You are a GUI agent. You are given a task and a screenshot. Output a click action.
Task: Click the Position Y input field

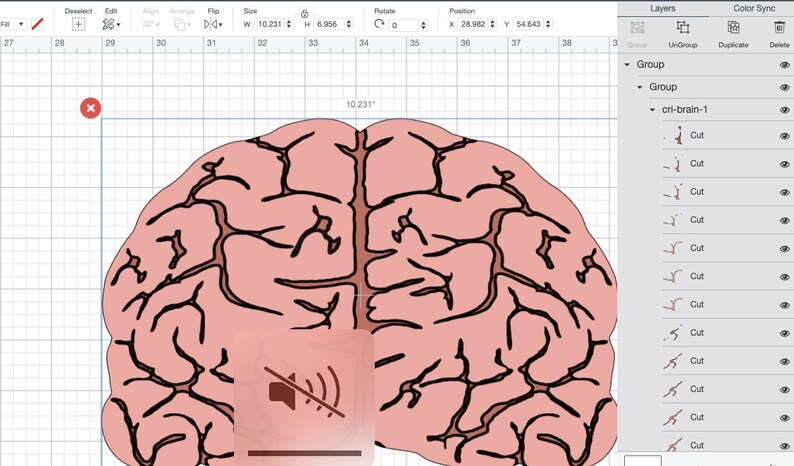coord(529,24)
